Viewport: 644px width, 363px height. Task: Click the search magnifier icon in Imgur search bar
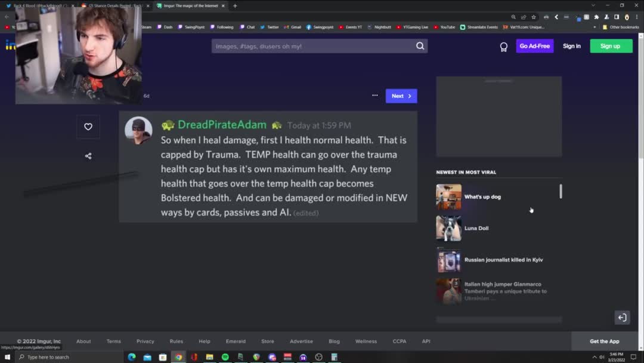[420, 46]
